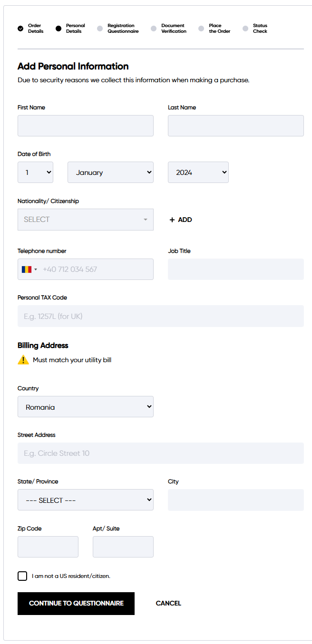
Task: Check the not a US resident checkbox
Action: coord(22,576)
